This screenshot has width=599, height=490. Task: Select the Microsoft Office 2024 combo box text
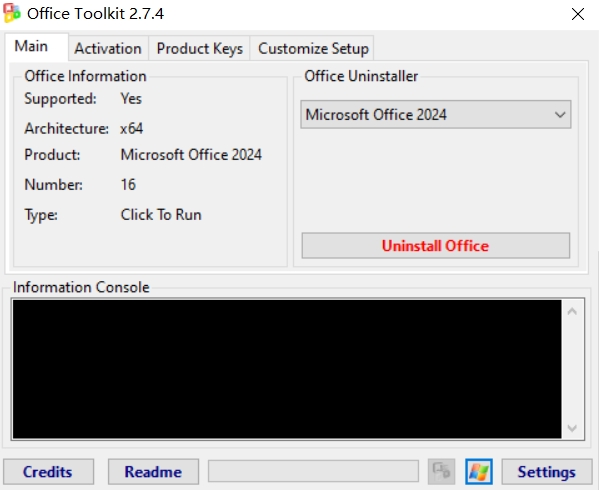(376, 115)
